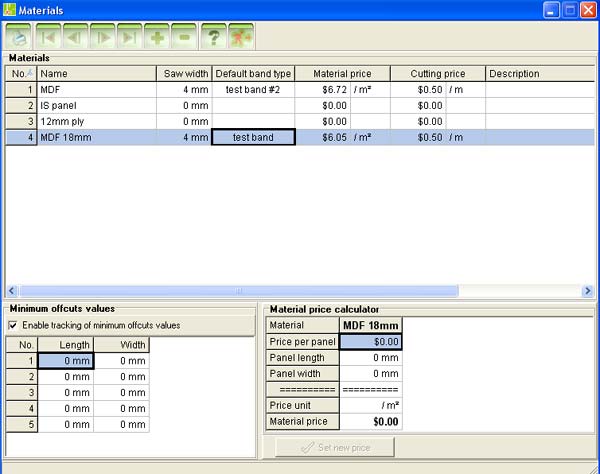Click the Material price column header
Viewport: 600px width, 474px height.
tap(342, 73)
